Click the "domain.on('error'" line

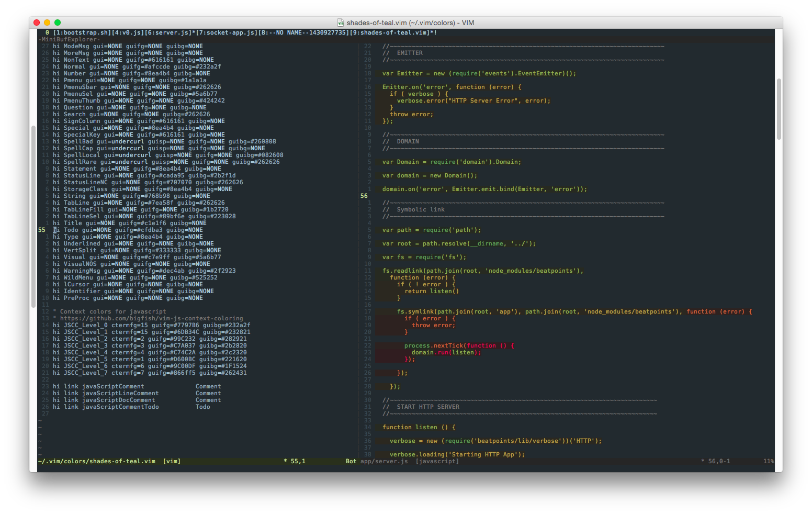484,189
